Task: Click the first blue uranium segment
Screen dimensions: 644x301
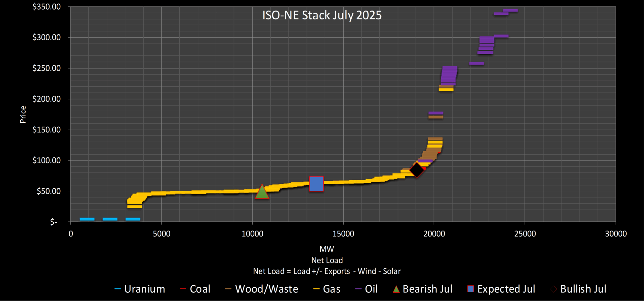Action: click(x=87, y=219)
